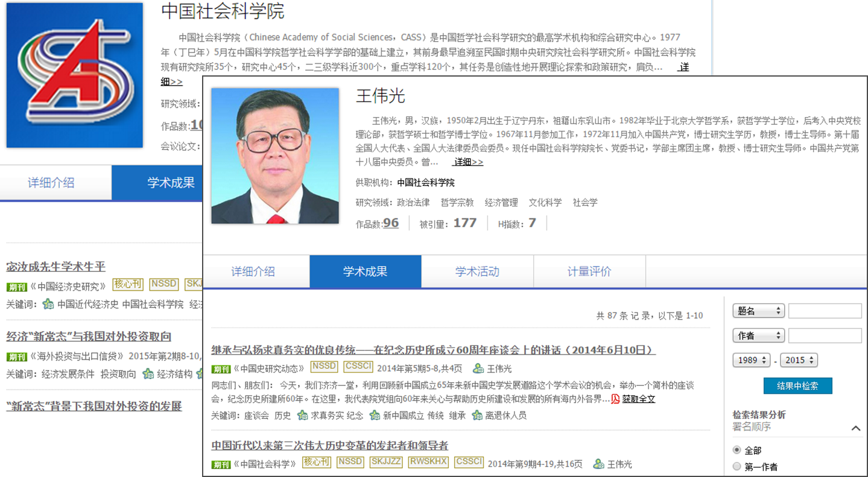Click the 获取全文 link

(639, 399)
